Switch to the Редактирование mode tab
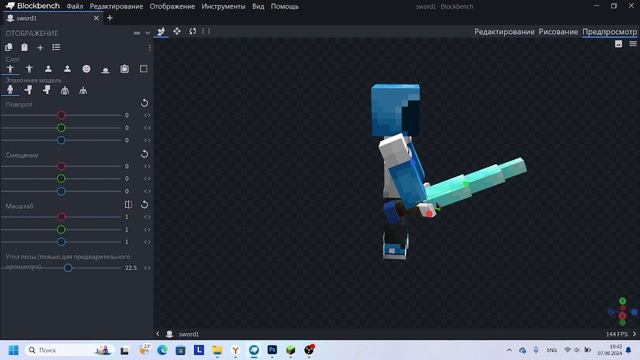The height and width of the screenshot is (360, 640). (504, 31)
